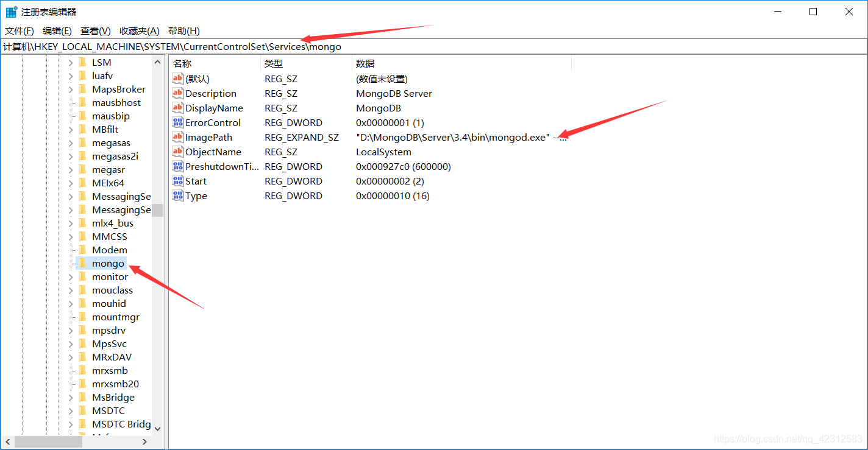Click the tree pane vertical scrollbar thumb
This screenshot has width=868, height=450.
click(158, 210)
